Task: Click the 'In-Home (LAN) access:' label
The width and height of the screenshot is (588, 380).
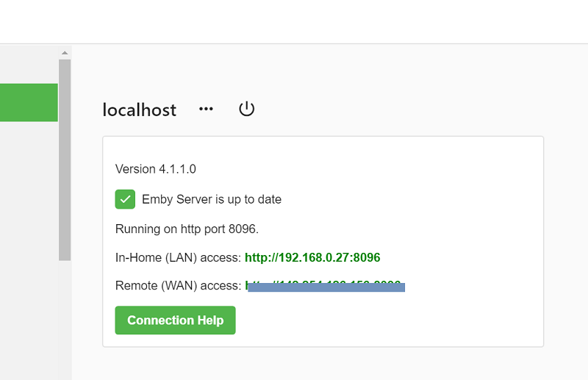Action: click(x=178, y=258)
